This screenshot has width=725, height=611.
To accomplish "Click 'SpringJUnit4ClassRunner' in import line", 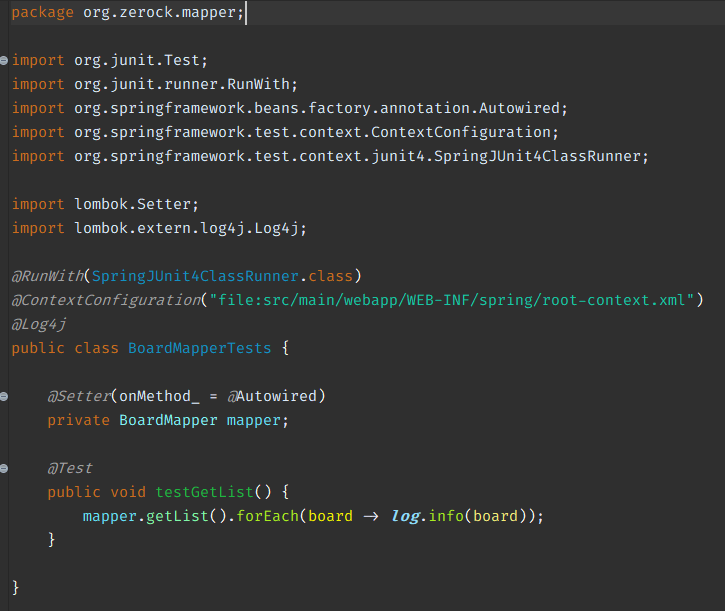I will [537, 156].
